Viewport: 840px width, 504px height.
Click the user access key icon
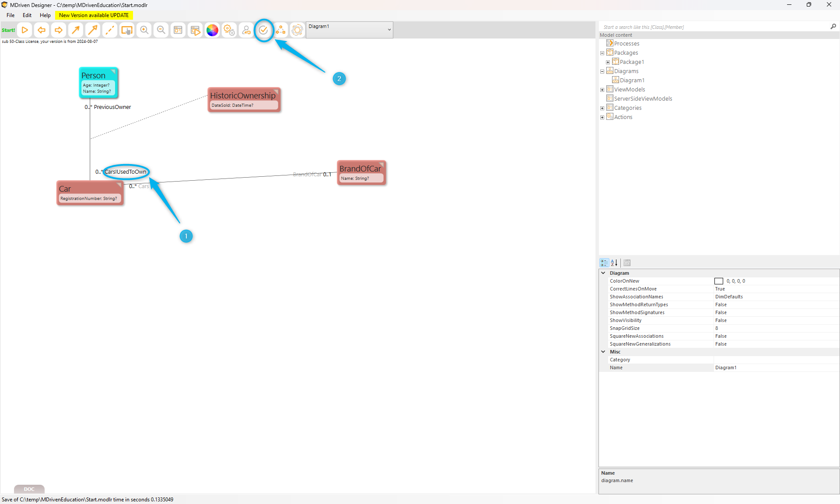click(x=246, y=30)
